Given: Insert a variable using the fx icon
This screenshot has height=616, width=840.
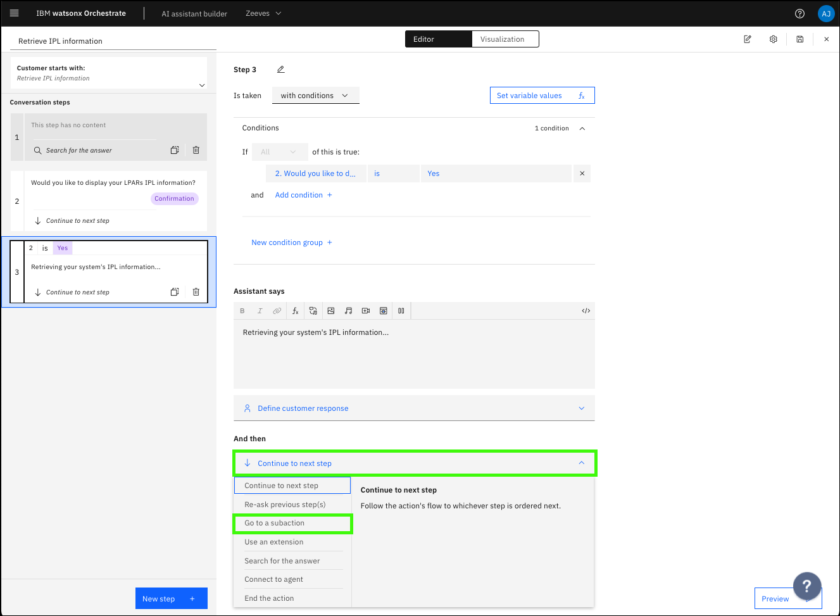Looking at the screenshot, I should coord(295,311).
